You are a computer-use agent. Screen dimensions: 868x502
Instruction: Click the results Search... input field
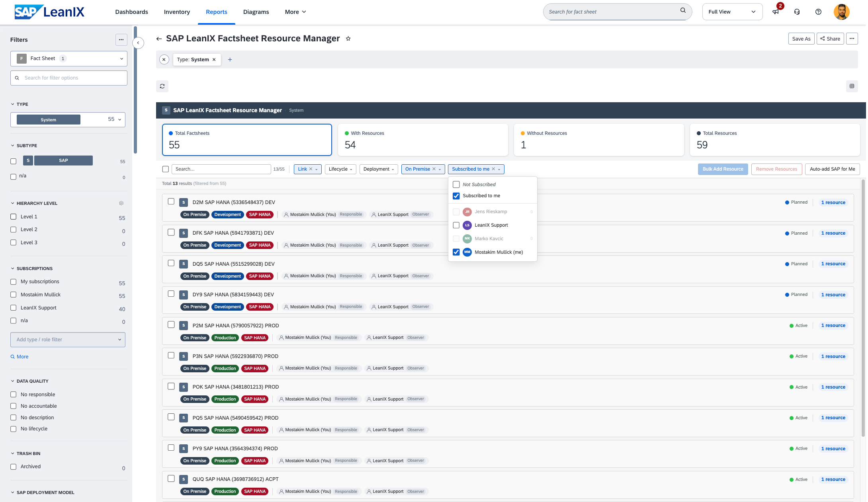pyautogui.click(x=221, y=169)
